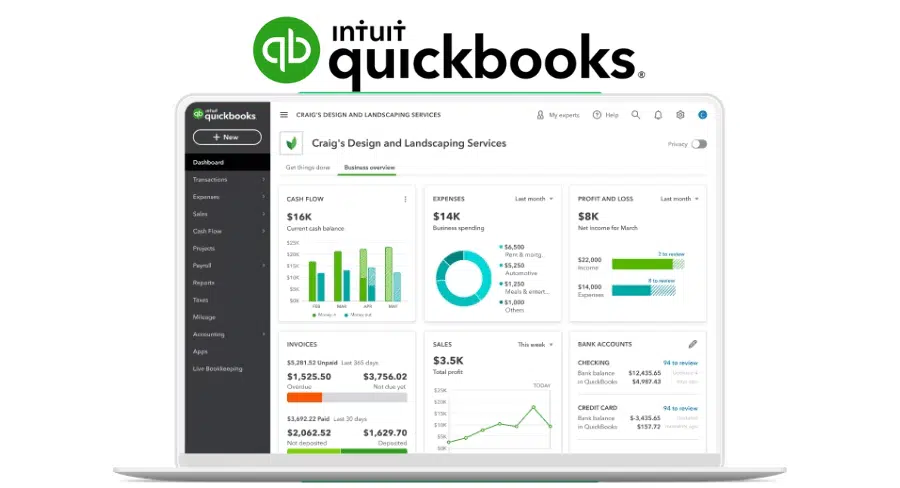Open the hamburger menu icon

click(x=284, y=115)
